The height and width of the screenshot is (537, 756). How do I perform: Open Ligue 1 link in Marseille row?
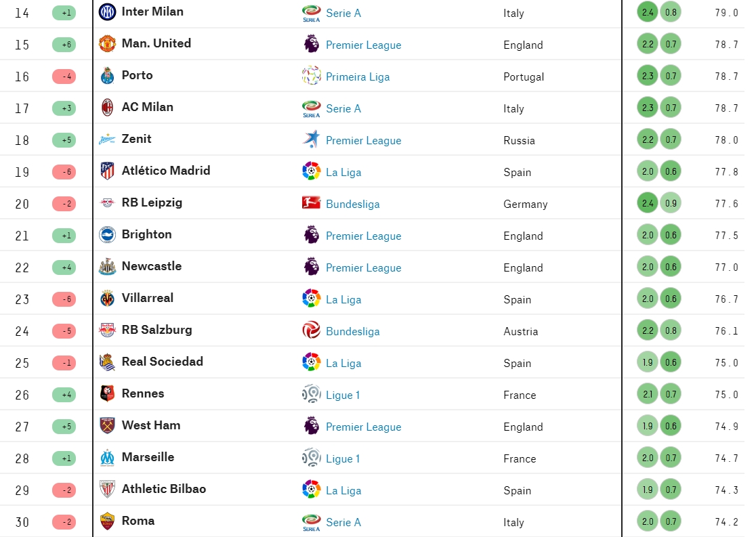[x=343, y=458]
